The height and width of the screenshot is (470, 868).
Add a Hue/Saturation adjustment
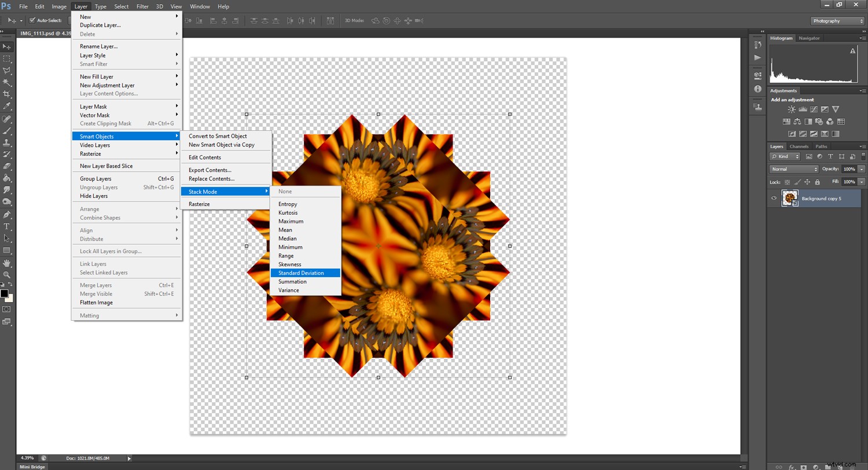[x=786, y=122]
